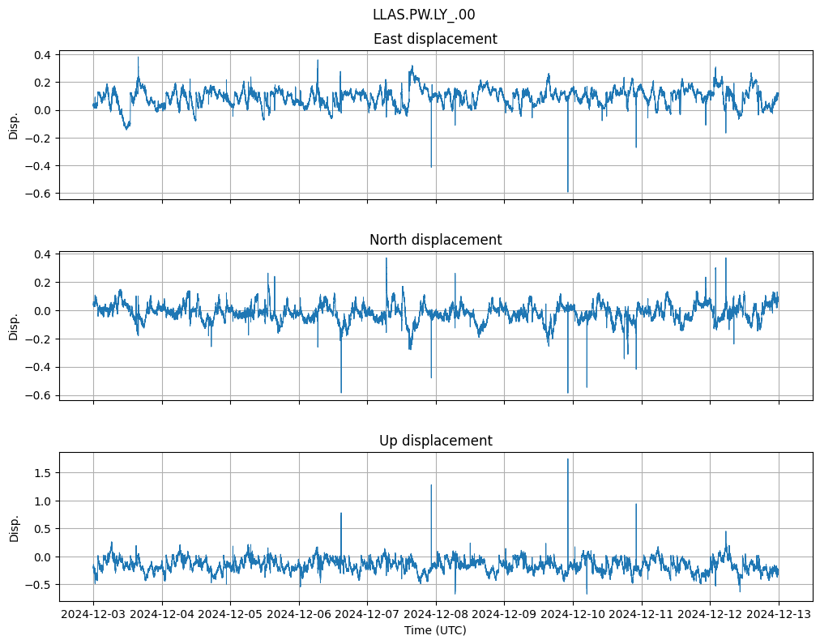Viewport: 820px width, 644px height.
Task: Click the Time (UTC) axis label
Action: [435, 630]
